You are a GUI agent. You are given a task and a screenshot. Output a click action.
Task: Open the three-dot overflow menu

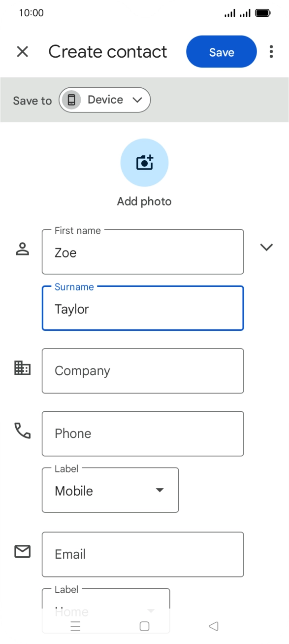(271, 52)
